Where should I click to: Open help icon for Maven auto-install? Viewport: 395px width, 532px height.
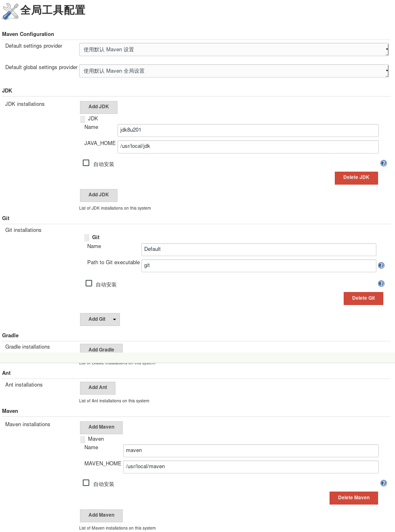point(383,483)
